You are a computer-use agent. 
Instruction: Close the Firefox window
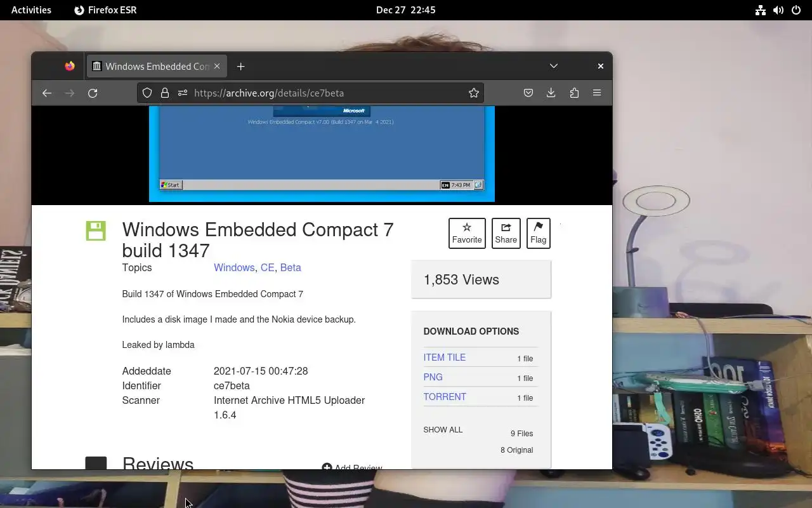pos(601,66)
